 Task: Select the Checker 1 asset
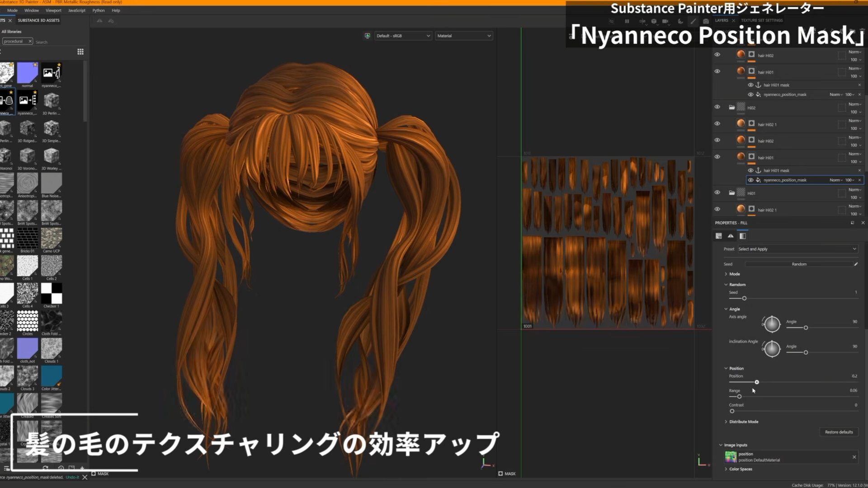point(52,293)
